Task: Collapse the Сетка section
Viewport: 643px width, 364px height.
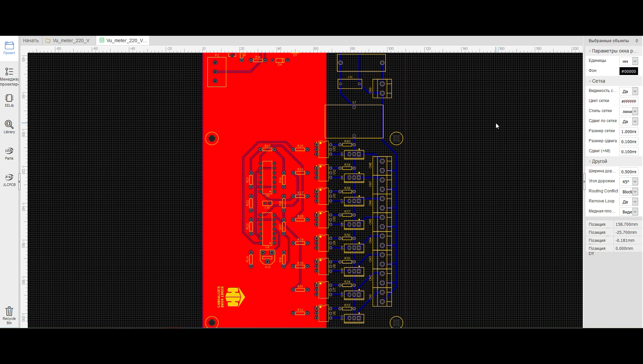Action: [x=590, y=81]
